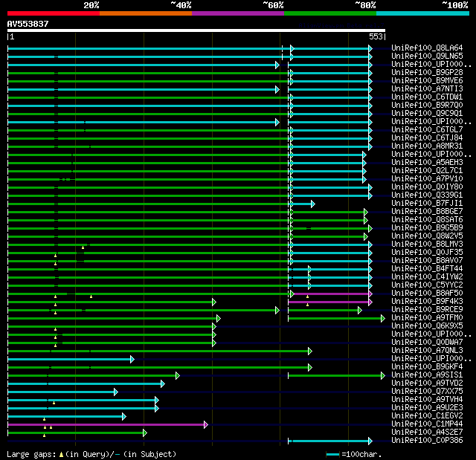The height and width of the screenshot is (460, 476).
Task: Select the UniRef100_B9GKF4 label
Action: coord(427,367)
